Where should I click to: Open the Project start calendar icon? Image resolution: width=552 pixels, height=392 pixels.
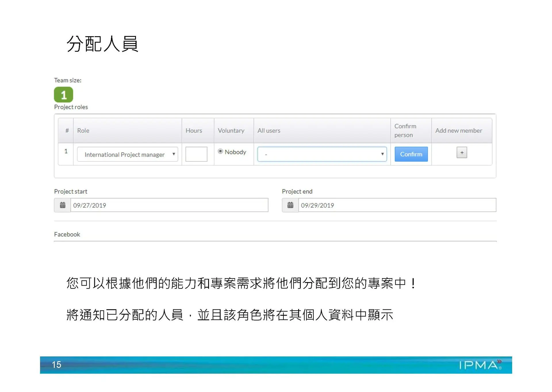(62, 205)
